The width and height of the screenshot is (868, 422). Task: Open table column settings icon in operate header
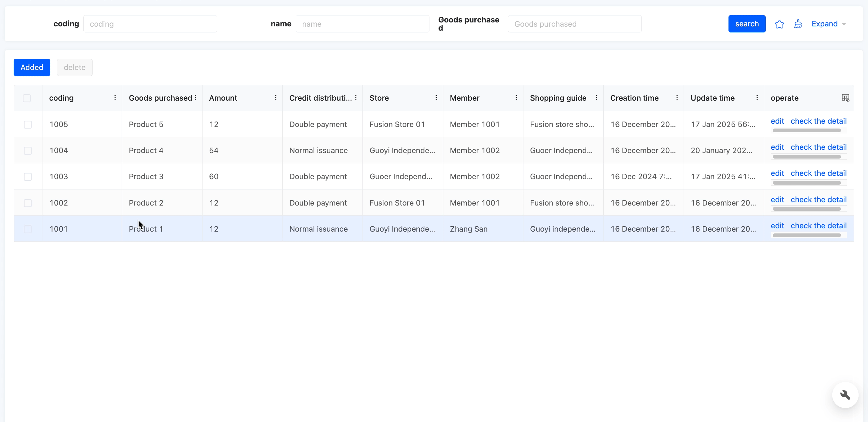point(845,98)
